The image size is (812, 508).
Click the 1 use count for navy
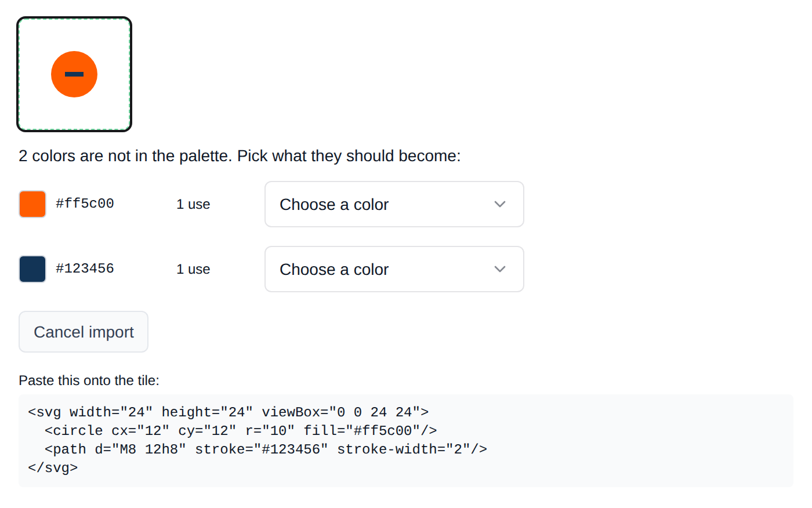193,269
